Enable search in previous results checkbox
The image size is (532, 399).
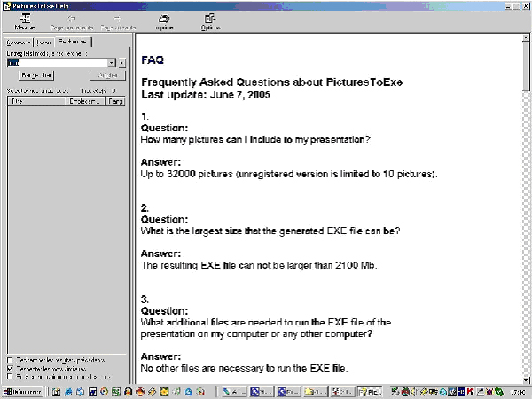(x=10, y=360)
